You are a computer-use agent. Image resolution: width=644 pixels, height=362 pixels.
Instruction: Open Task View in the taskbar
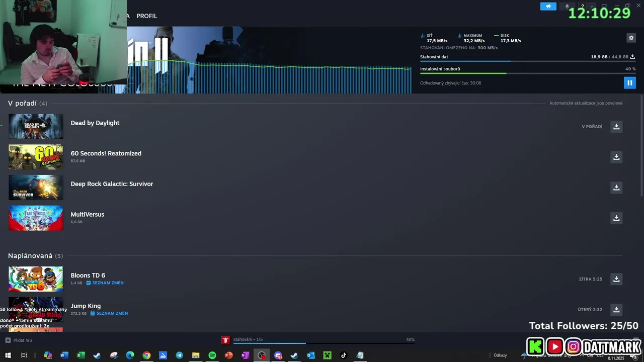24,355
